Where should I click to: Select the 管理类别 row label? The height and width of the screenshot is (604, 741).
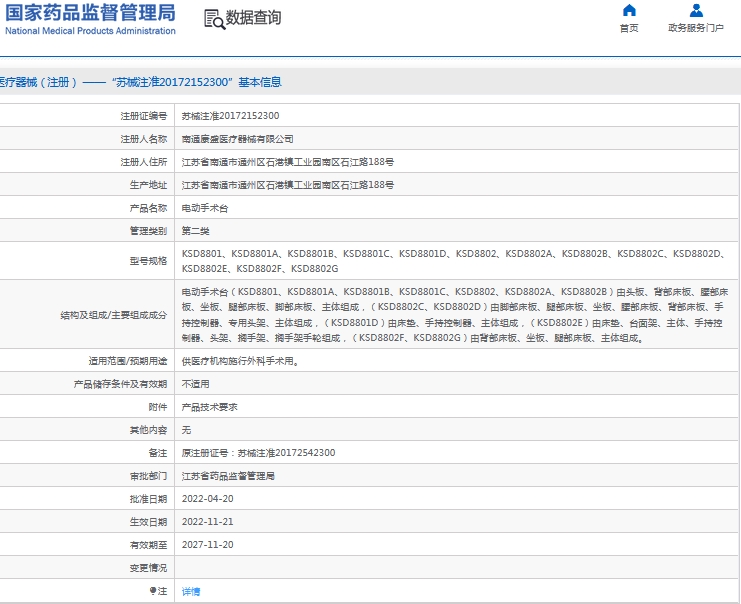[x=148, y=231]
